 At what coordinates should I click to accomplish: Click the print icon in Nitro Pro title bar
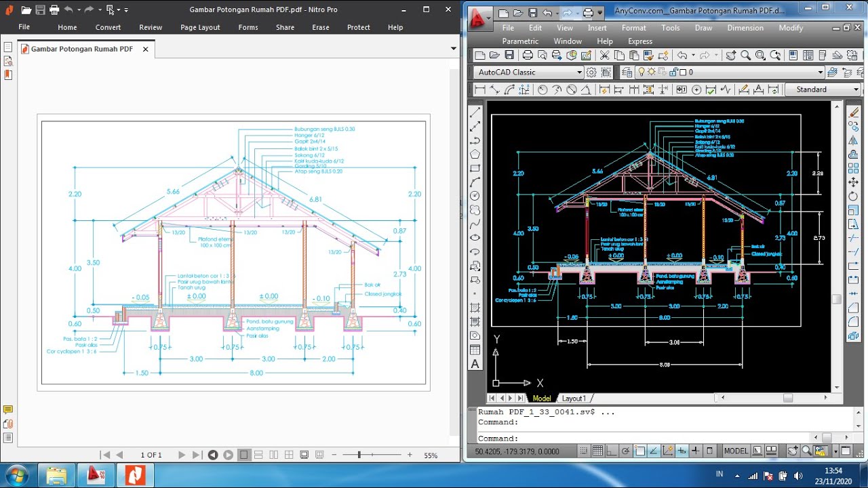(x=54, y=9)
